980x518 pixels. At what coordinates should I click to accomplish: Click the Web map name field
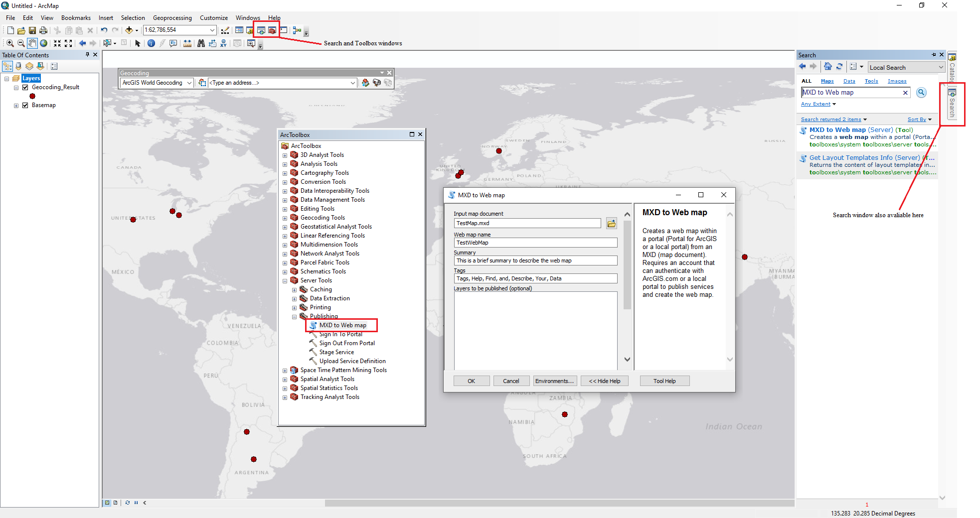coord(535,243)
